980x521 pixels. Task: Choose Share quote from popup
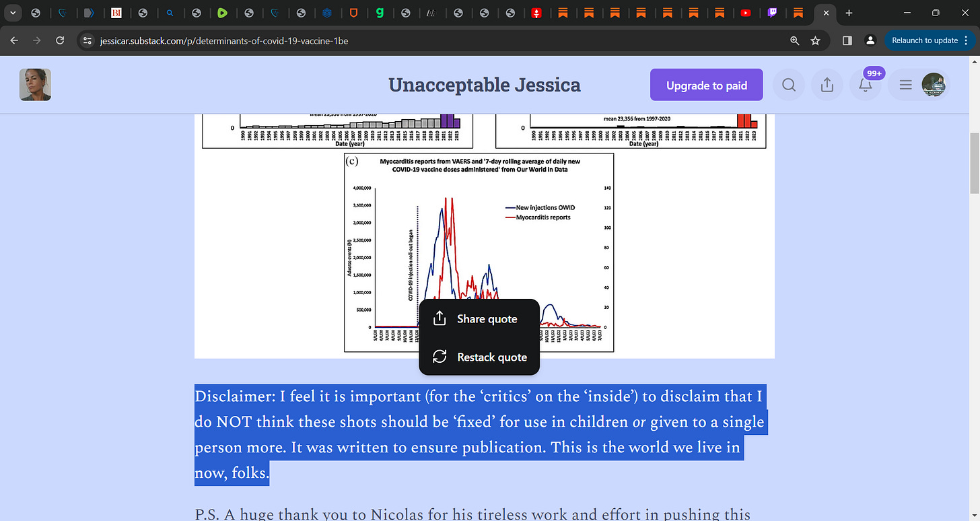coord(479,318)
